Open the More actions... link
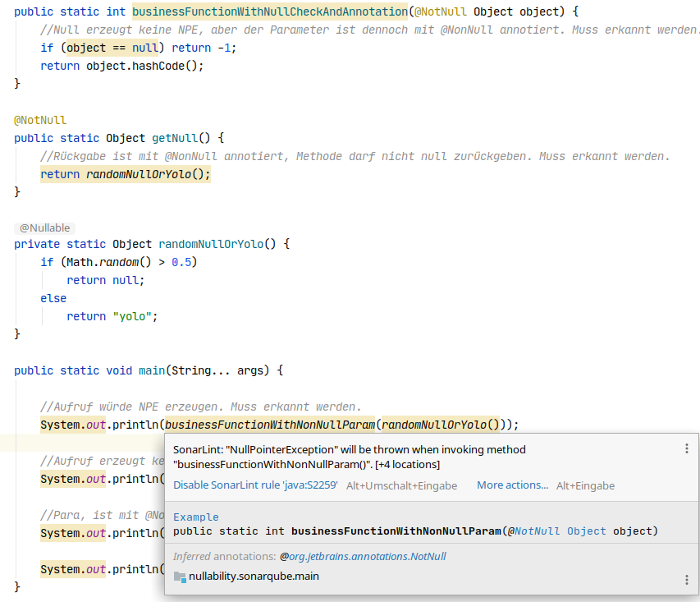The height and width of the screenshot is (602, 700). (512, 485)
